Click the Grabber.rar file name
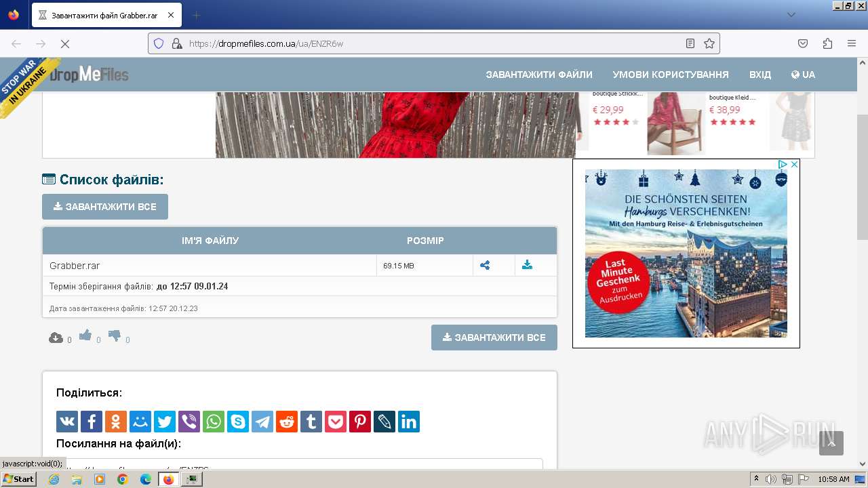The height and width of the screenshot is (488, 868). point(75,266)
